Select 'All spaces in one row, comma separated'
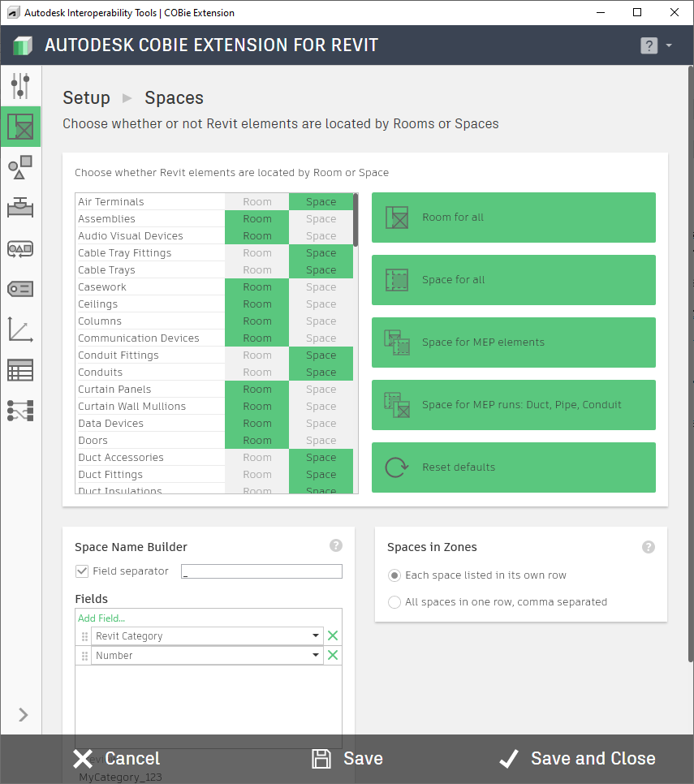Screen dimensions: 694x784 394,602
